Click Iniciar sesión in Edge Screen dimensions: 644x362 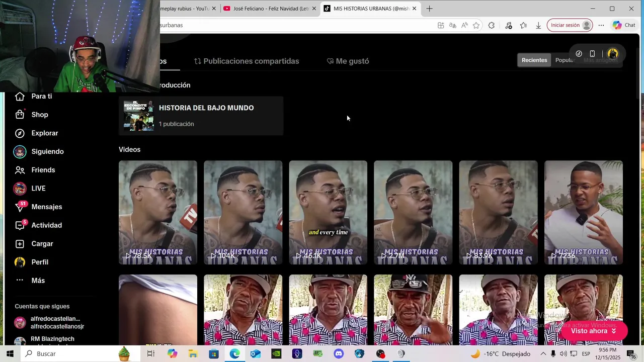point(570,25)
